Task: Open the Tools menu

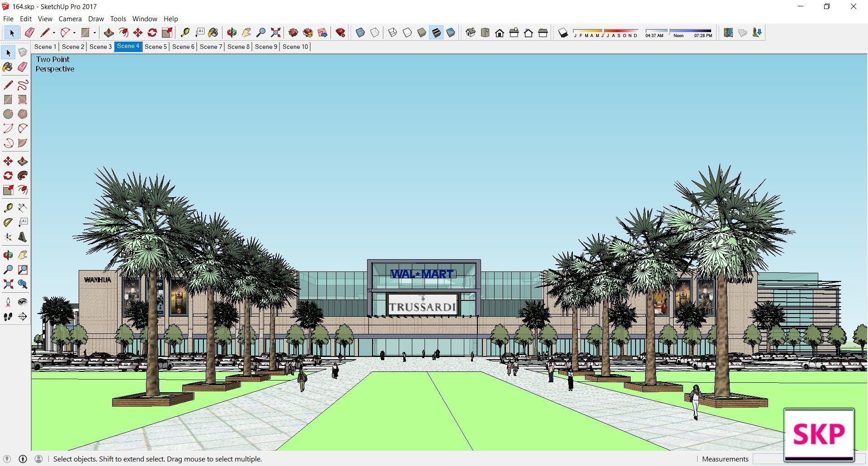Action: tap(118, 19)
